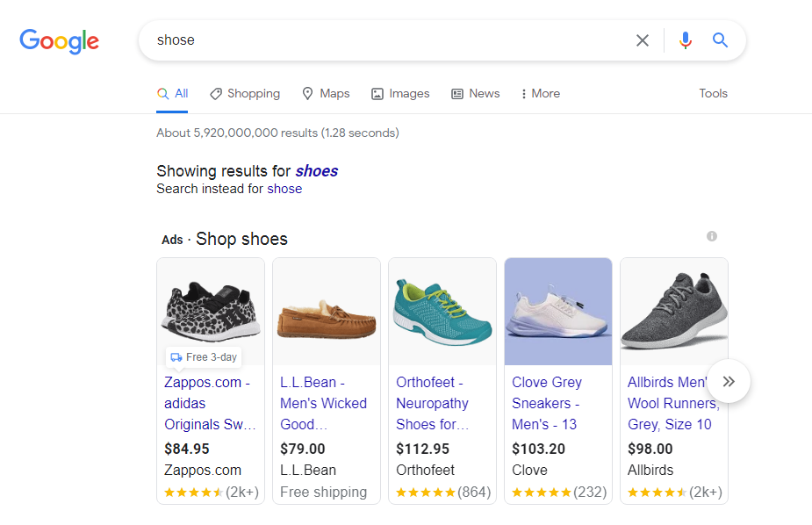
Task: Open the L.L.Bean moccasin slipper image
Action: [x=327, y=312]
